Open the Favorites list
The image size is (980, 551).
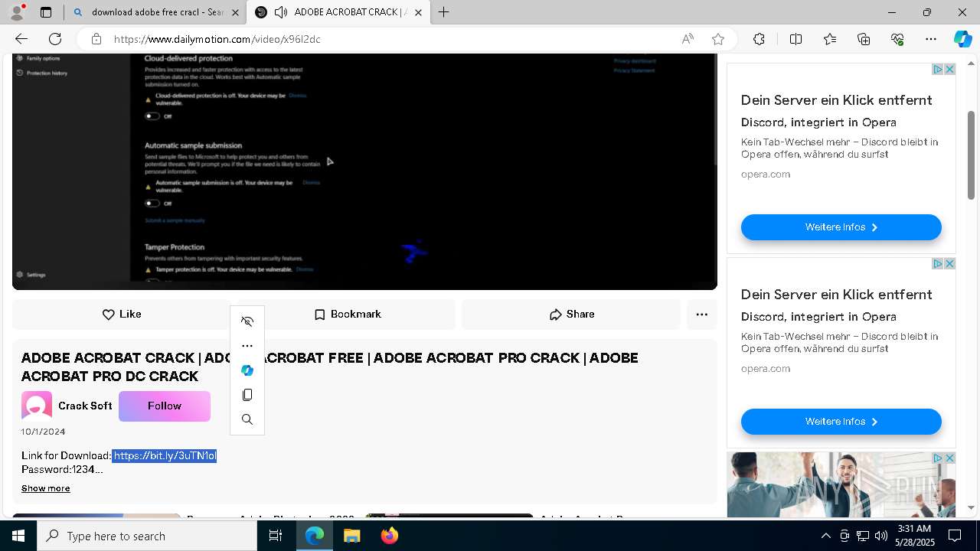click(830, 39)
